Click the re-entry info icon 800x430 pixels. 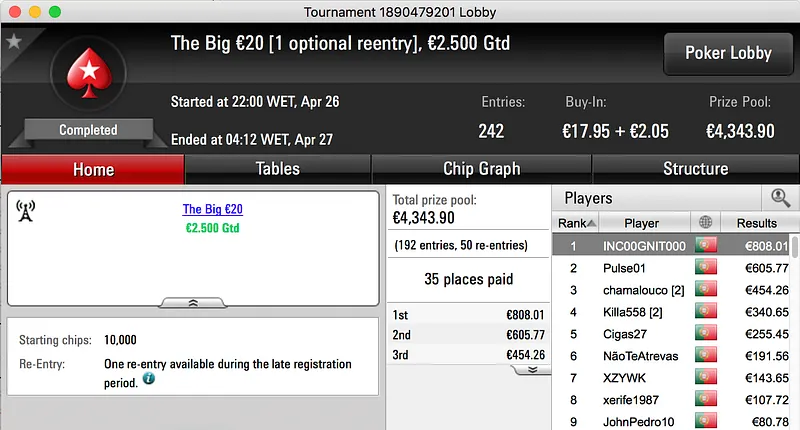(149, 380)
